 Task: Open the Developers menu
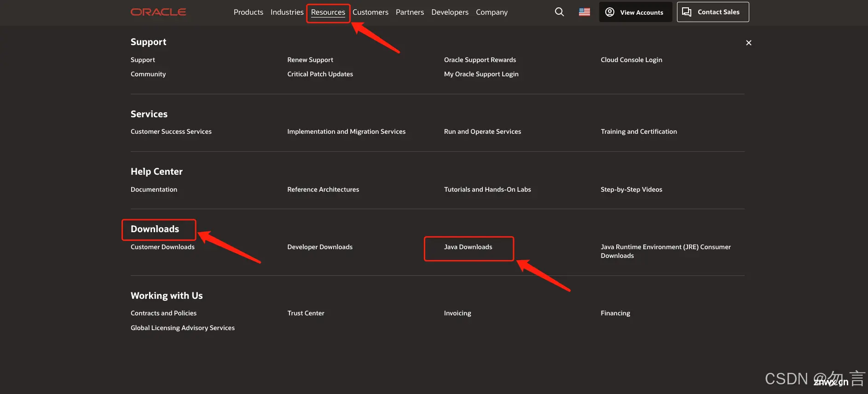point(450,12)
